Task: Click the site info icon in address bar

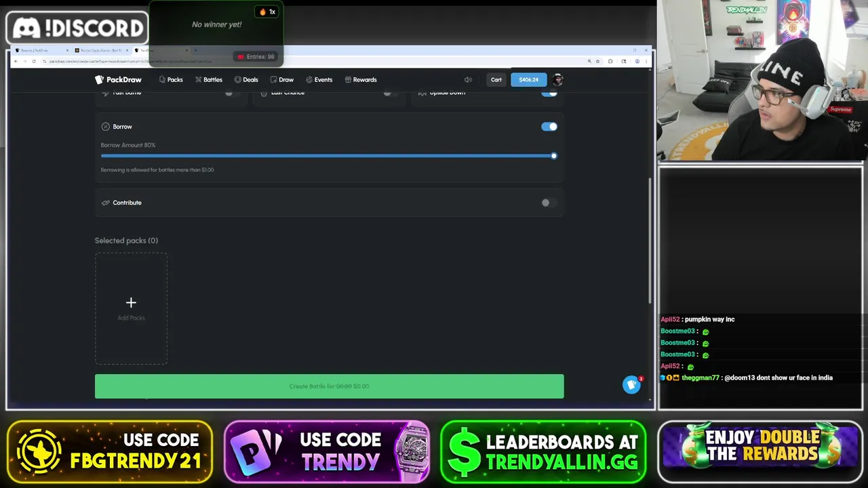Action: click(x=45, y=61)
